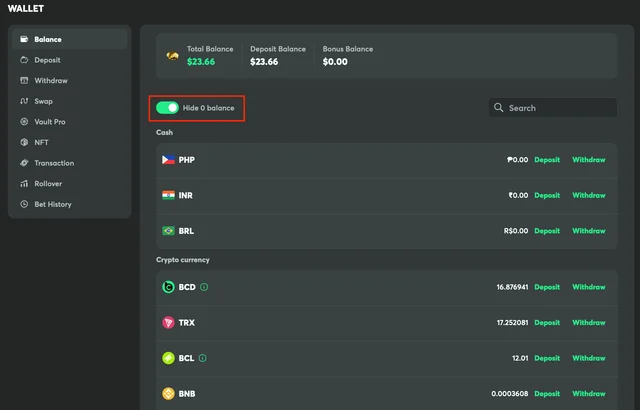
Task: Click the Swap arrows icon in sidebar
Action: (24, 101)
